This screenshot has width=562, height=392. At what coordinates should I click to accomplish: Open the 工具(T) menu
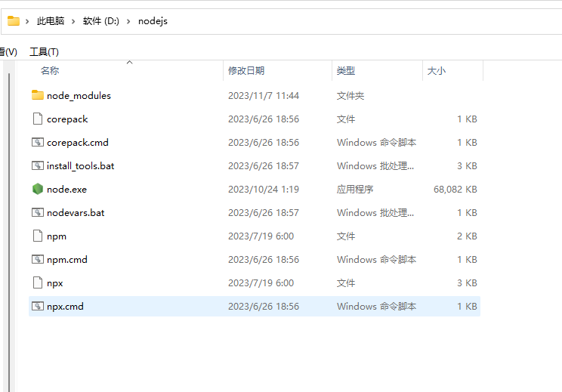point(44,51)
